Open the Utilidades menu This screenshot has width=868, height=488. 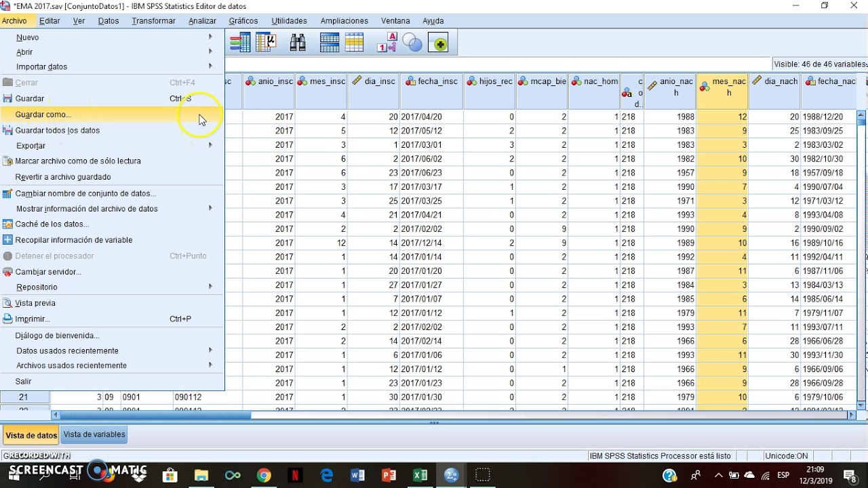(289, 21)
